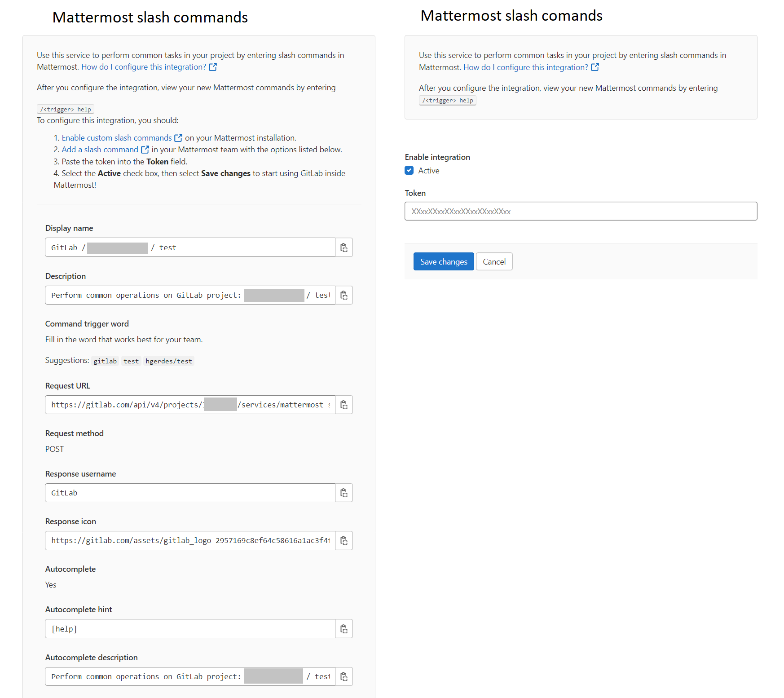Copy the Autocomplete hint value
This screenshot has width=784, height=698.
click(x=344, y=629)
